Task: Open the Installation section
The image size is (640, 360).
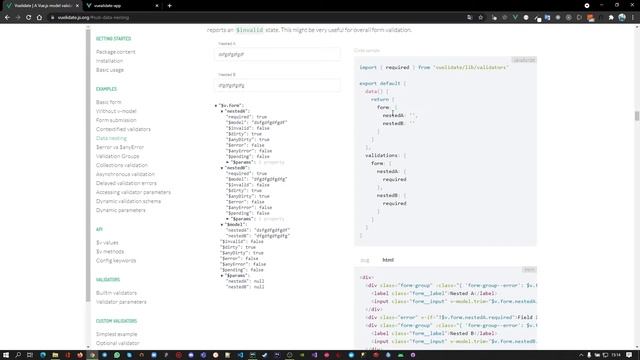Action: click(109, 61)
